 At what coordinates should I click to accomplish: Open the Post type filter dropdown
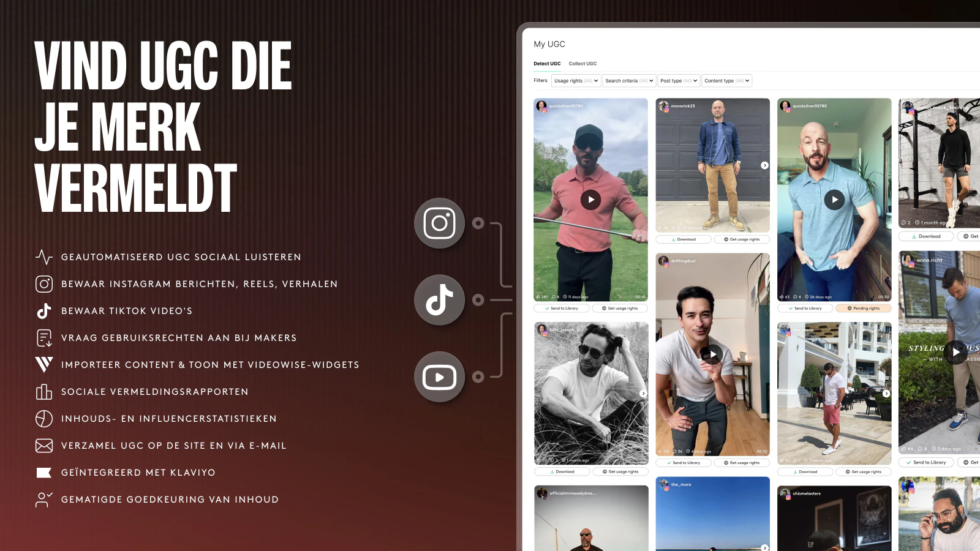679,81
